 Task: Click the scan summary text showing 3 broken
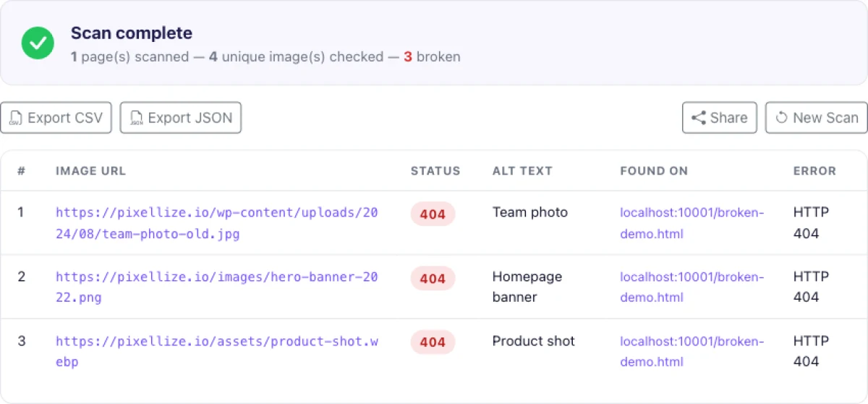265,56
